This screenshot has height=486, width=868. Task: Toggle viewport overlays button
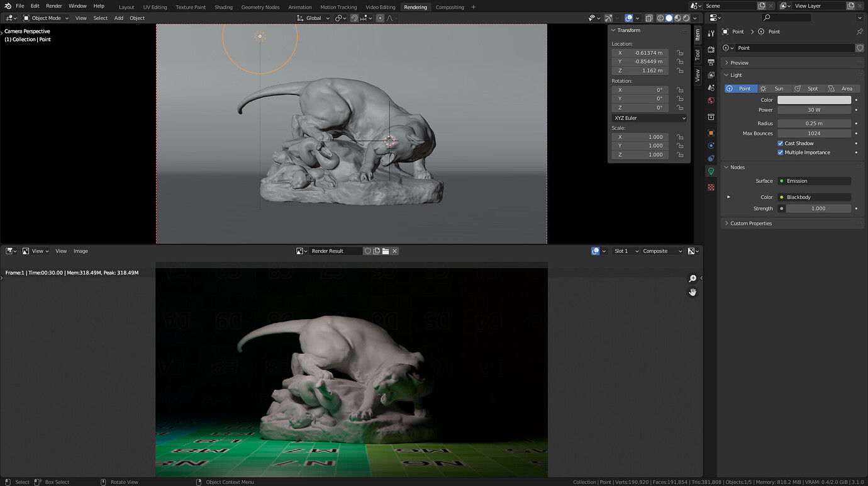[x=629, y=18]
